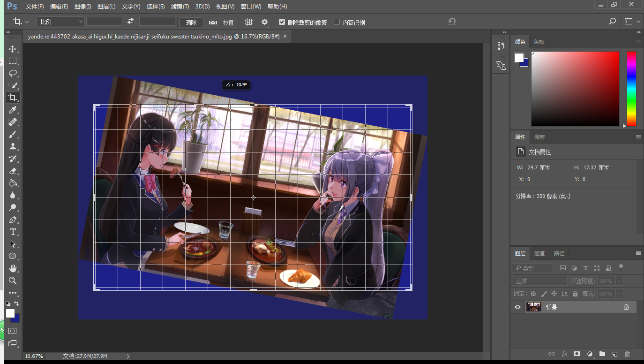
Task: Click the Link layers chain icon
Action: click(x=552, y=354)
